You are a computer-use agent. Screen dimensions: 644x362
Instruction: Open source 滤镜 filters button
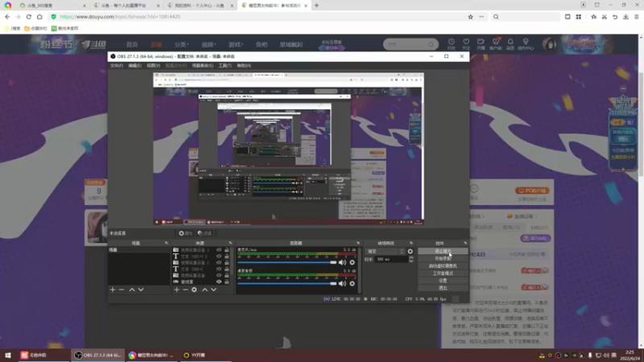point(204,233)
